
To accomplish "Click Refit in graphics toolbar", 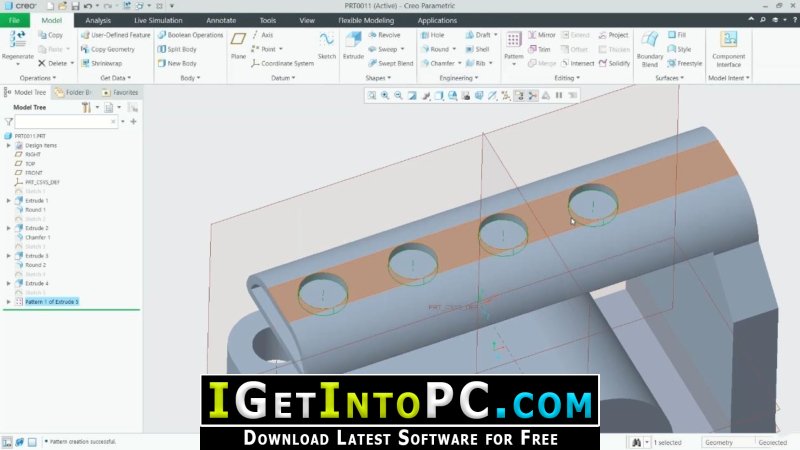I will 372,95.
